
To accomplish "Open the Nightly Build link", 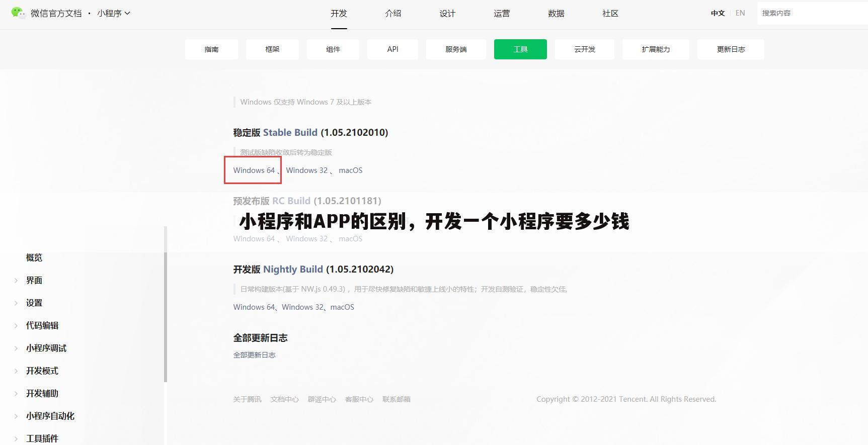I will (x=293, y=270).
